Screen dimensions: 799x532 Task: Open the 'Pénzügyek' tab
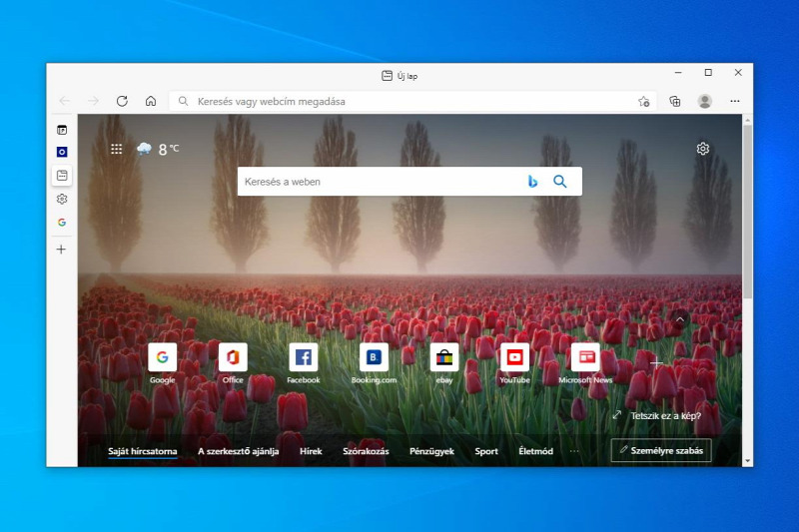431,451
